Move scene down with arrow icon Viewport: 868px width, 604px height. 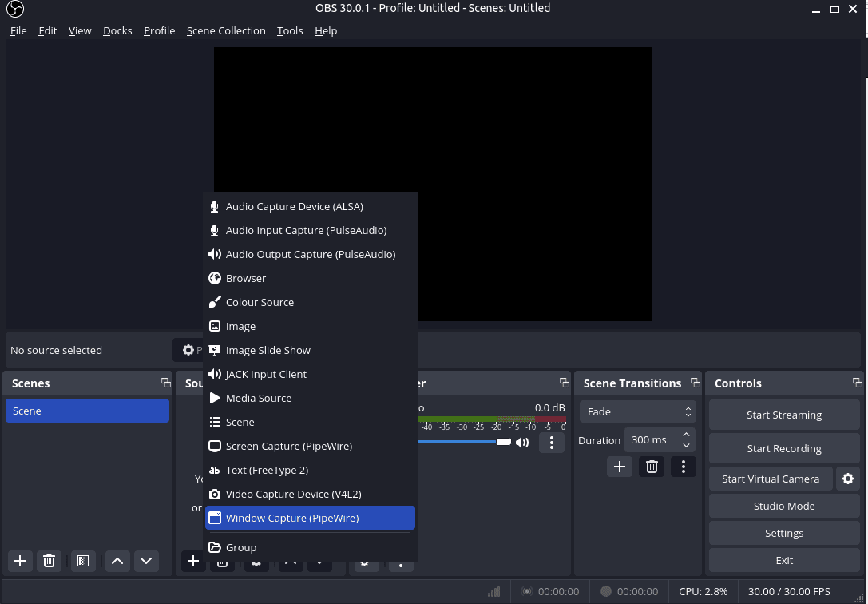tap(146, 561)
